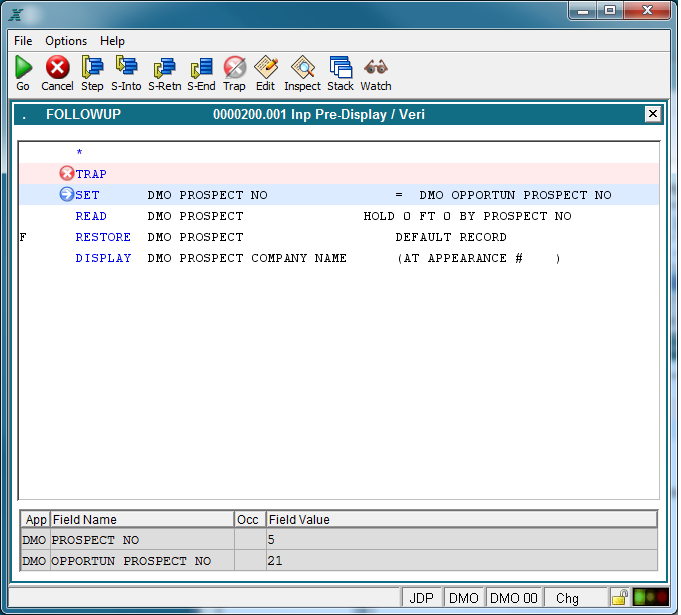The height and width of the screenshot is (615, 681).
Task: Show the call Stack
Action: click(x=340, y=67)
